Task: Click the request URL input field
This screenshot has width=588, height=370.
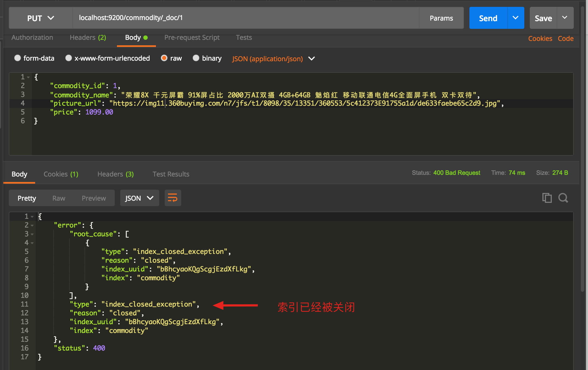Action: (246, 18)
